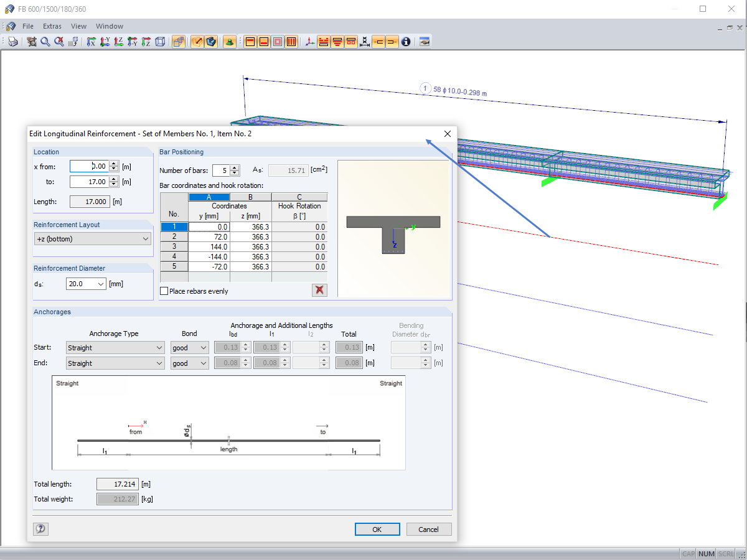Click the Cancel button
This screenshot has width=747, height=560.
pos(429,529)
